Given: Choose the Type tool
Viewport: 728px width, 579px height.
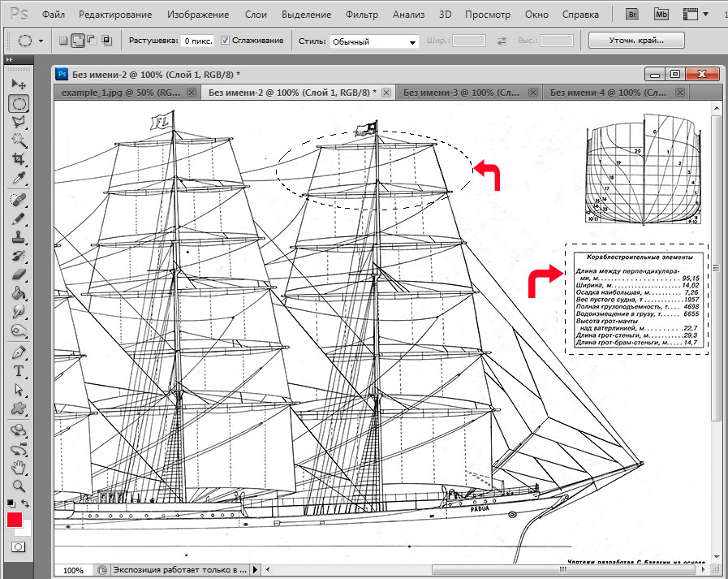Looking at the screenshot, I should click(x=18, y=370).
